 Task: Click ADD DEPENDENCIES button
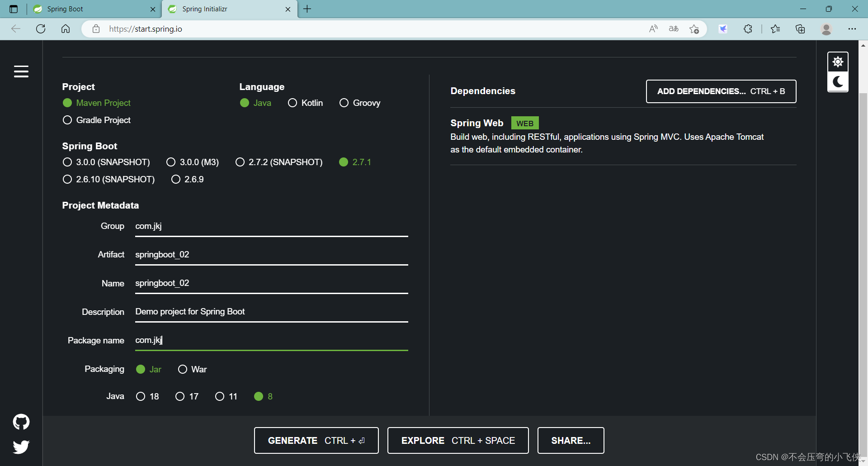point(721,91)
